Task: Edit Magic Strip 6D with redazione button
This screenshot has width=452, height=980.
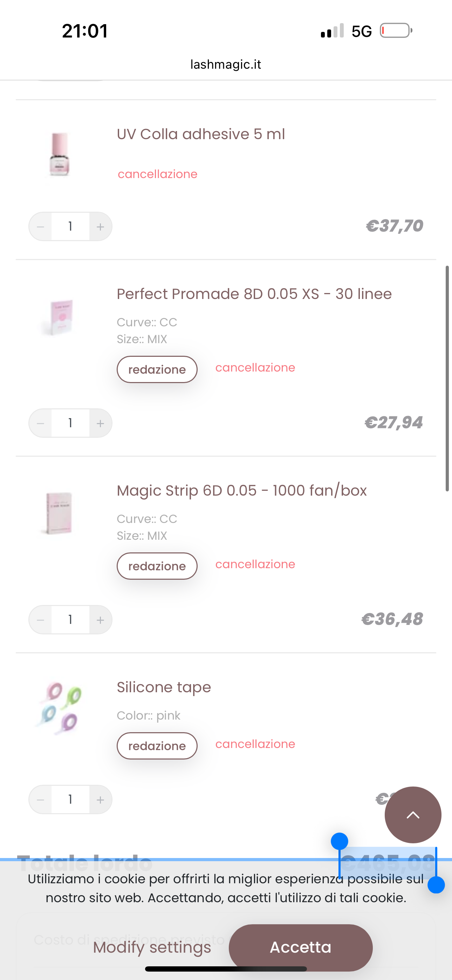Action: (157, 566)
